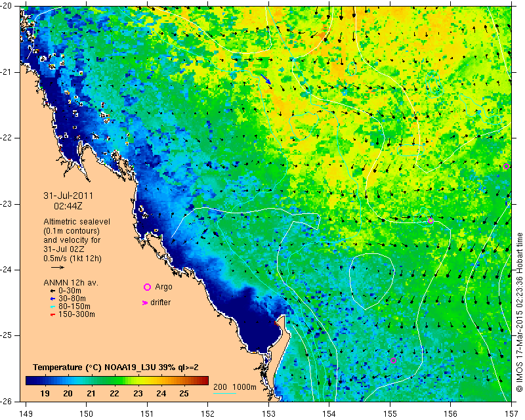The image size is (525, 420).
Task: Click the time label 02:44Z
Action: 68,206
